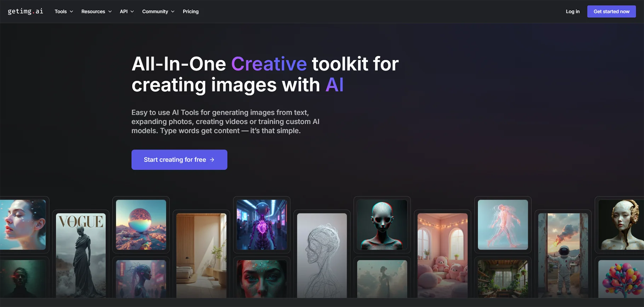Viewport: 644px width, 307px height.
Task: Click the getimg.ai logo
Action: [x=25, y=11]
